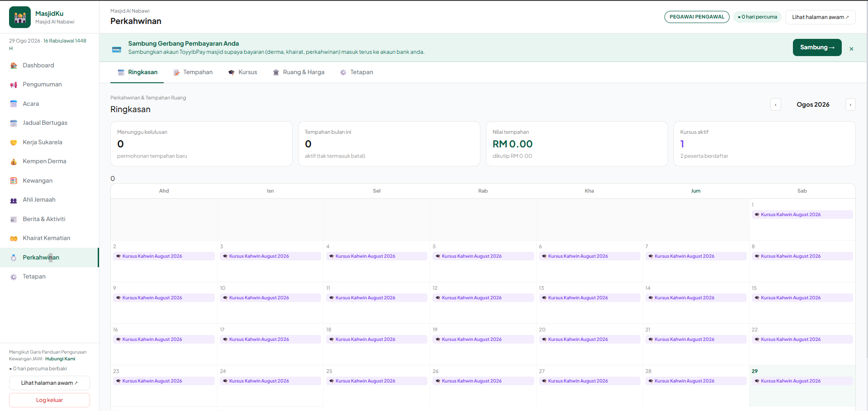Open the Kursus tab

click(242, 72)
